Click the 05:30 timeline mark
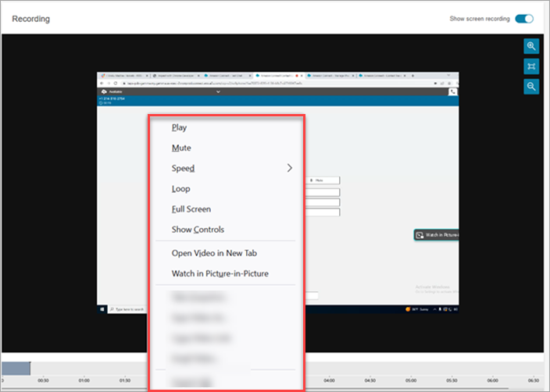Screen dimensions: 550x392 click(x=452, y=380)
